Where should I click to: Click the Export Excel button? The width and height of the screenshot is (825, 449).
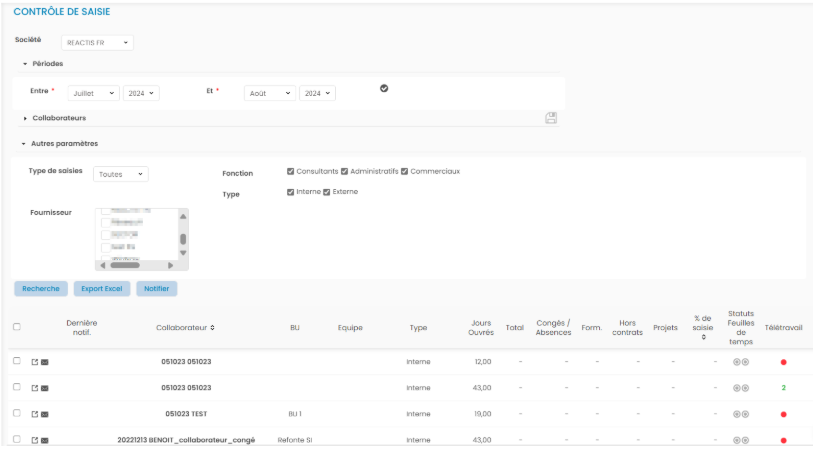tap(100, 289)
